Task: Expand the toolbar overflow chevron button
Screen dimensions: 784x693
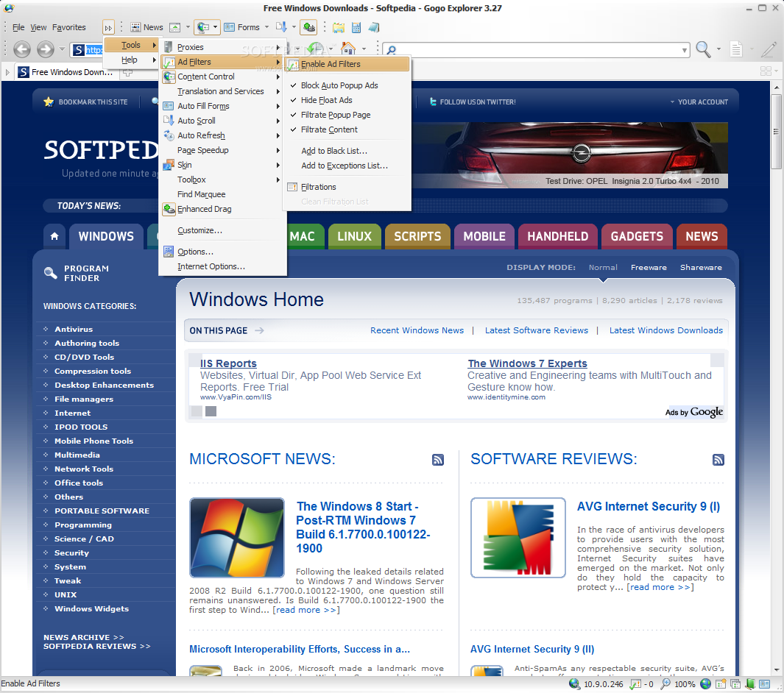Action: [108, 27]
